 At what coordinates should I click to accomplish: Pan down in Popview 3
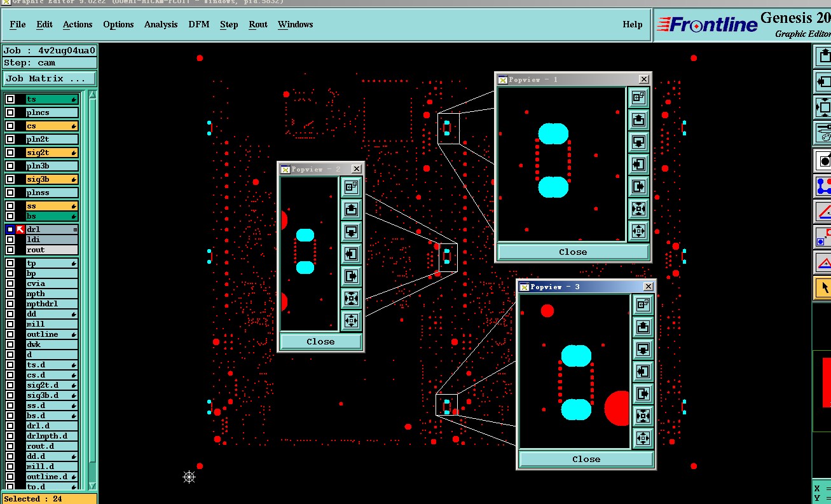(643, 350)
